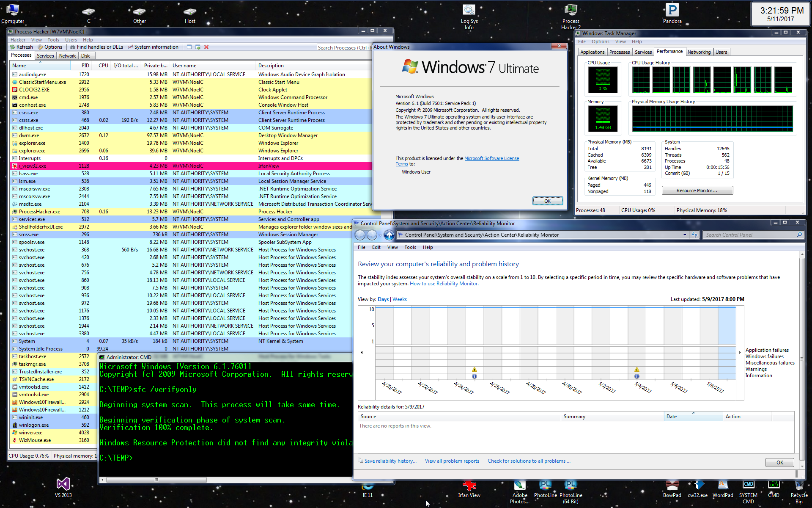This screenshot has width=812, height=508.
Task: Switch to Services tab in Process Hacker
Action: click(45, 56)
